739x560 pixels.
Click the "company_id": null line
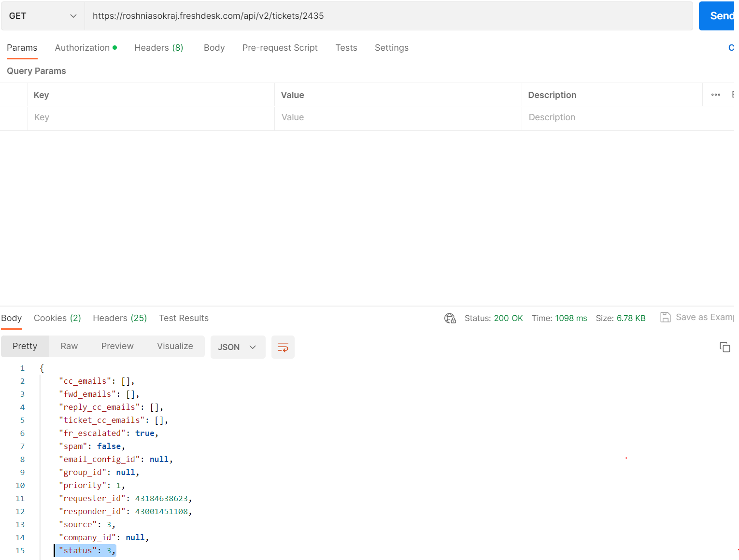[104, 538]
